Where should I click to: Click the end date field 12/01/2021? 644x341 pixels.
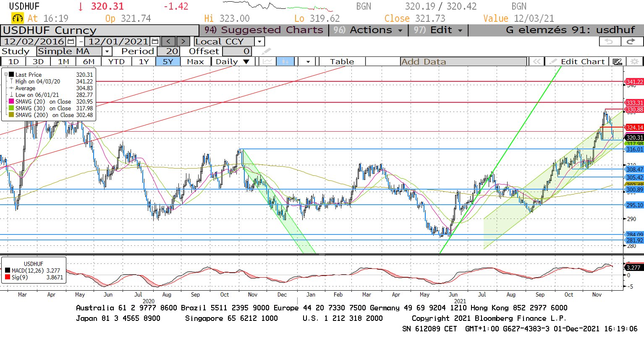[x=118, y=42]
